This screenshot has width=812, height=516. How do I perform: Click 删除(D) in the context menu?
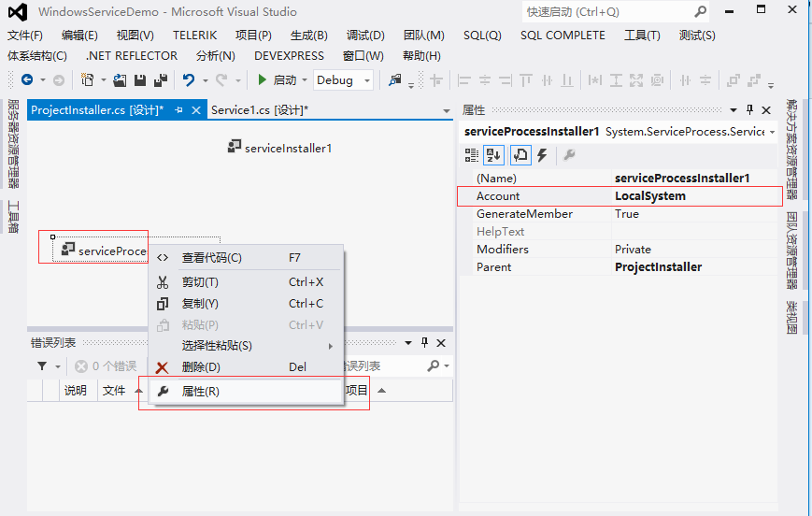click(200, 367)
